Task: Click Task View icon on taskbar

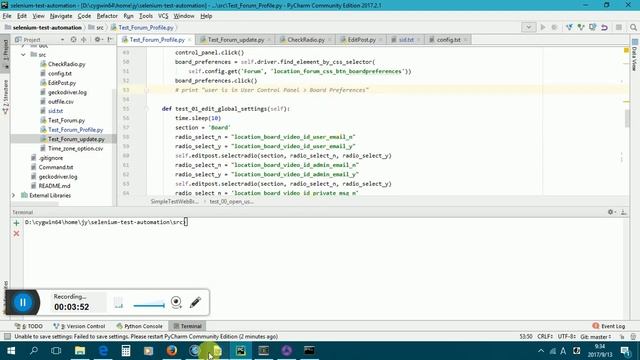Action: [56, 350]
